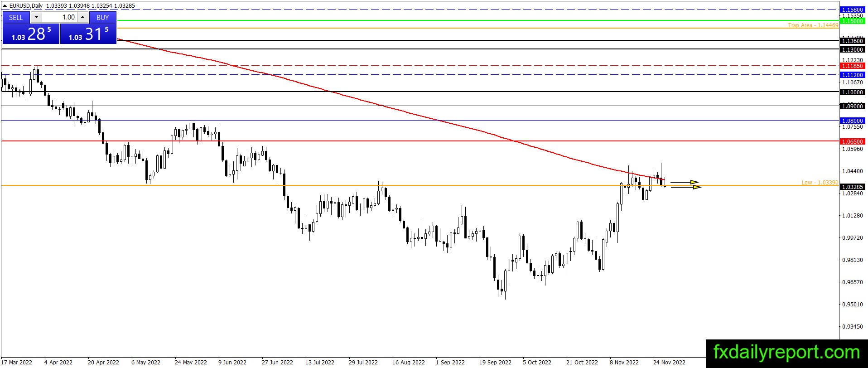The width and height of the screenshot is (868, 368).
Task: Focus the 1.00 volume input field
Action: [60, 17]
